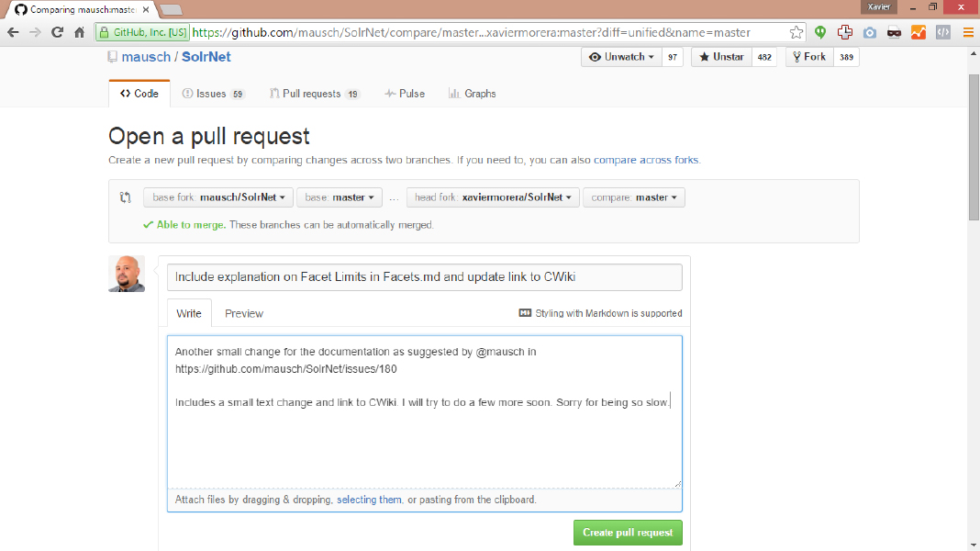Open the head fork xaviermorera/SolrNet dropdown
The image size is (980, 551).
(493, 197)
